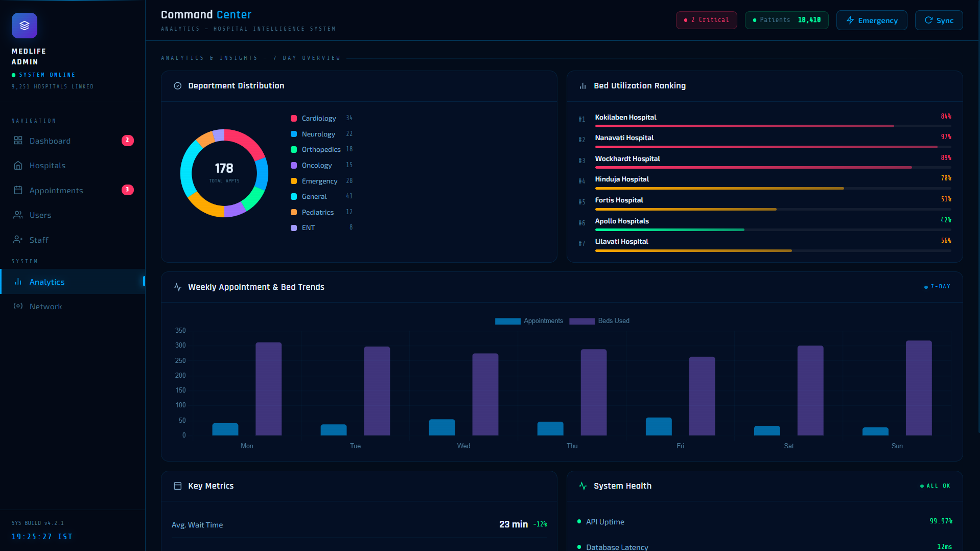Navigate to Users
The image size is (980, 551).
pos(73,215)
